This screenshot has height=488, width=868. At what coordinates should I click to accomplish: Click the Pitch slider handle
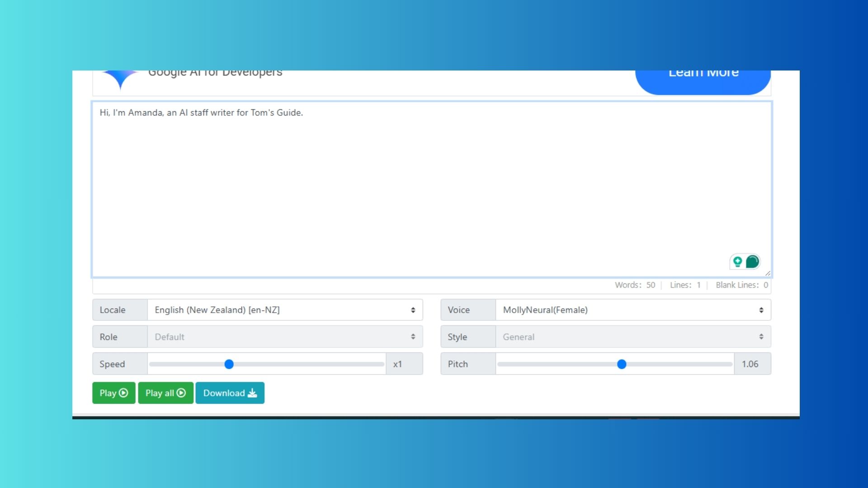(x=622, y=364)
